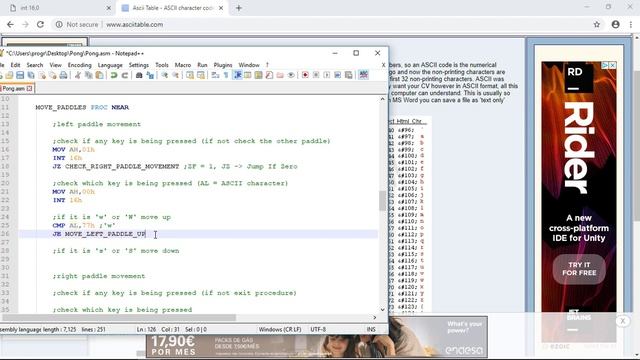Click the editor's vertical scrollbar thumb
The image size is (640, 360).
(382, 200)
